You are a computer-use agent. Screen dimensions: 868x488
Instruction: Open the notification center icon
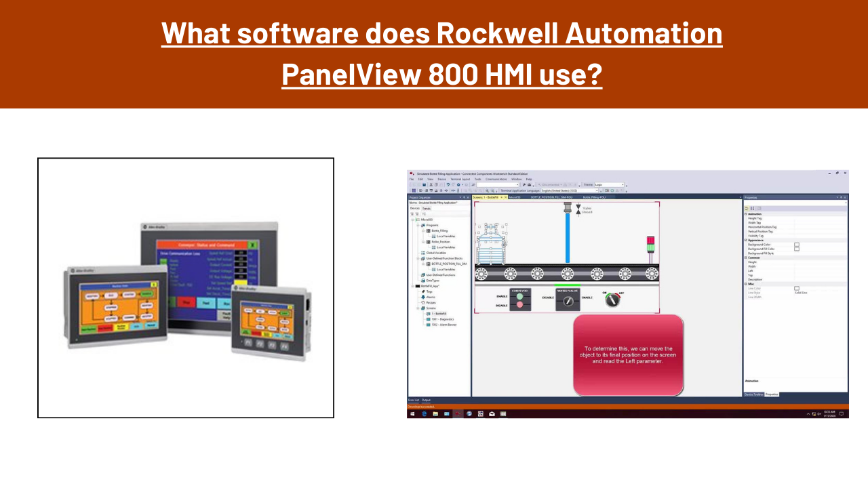(842, 413)
